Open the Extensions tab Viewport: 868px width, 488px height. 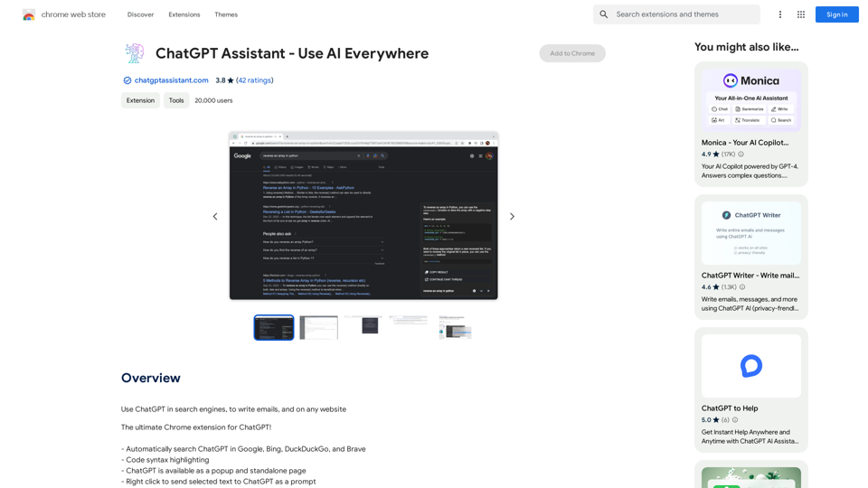pos(184,14)
